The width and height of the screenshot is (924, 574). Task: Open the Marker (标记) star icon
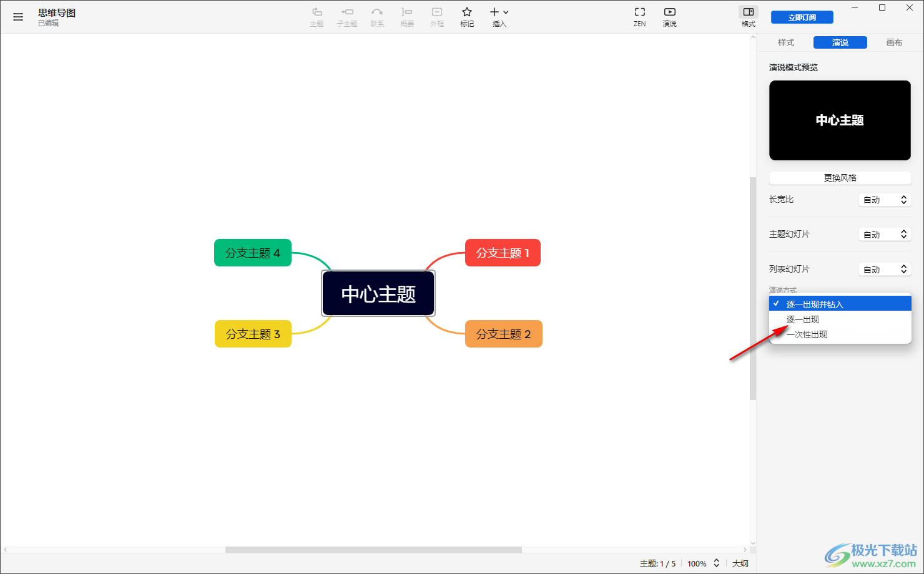(x=467, y=17)
